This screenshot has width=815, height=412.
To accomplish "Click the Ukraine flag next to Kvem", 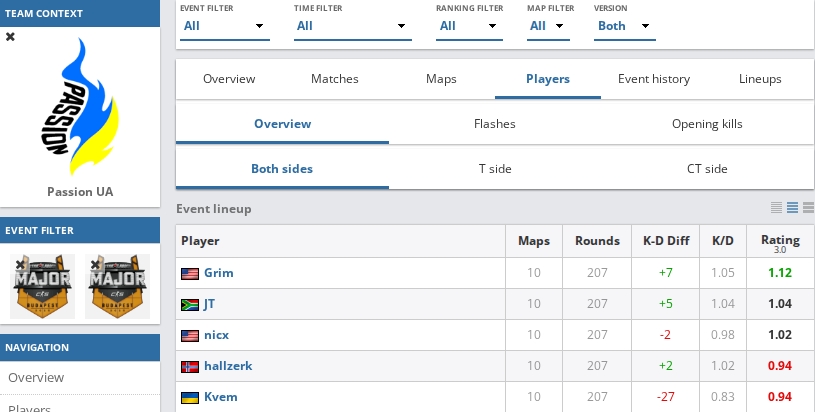I will 190,398.
